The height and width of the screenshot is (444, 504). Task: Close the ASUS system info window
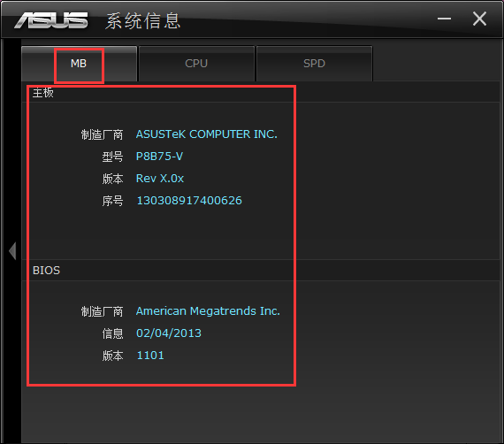click(479, 19)
